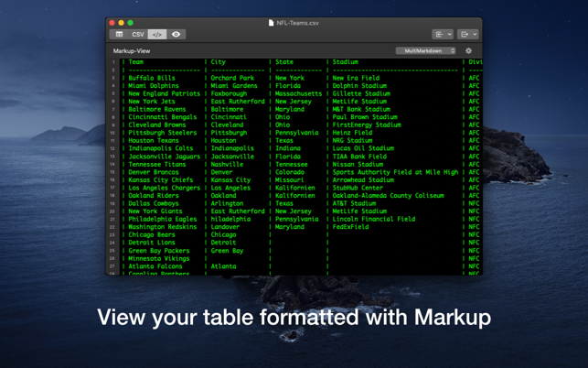This screenshot has width=588, height=368.
Task: Click the City column header
Action: click(218, 62)
